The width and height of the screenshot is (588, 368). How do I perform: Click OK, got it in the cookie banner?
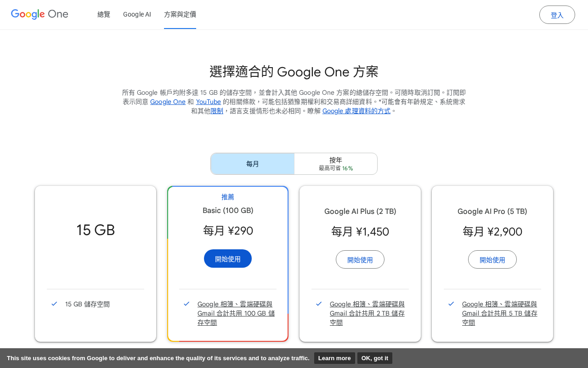(x=375, y=358)
